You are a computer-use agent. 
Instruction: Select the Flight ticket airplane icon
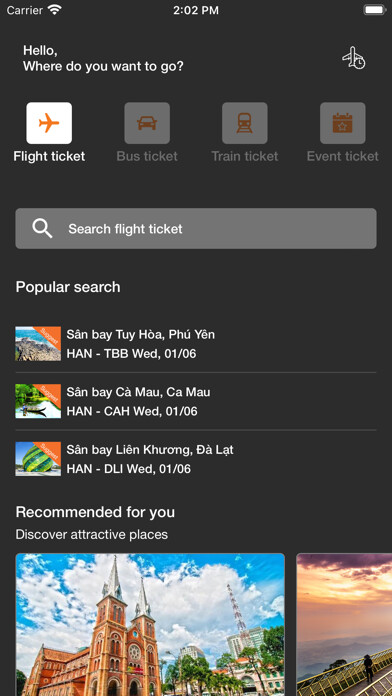(49, 123)
